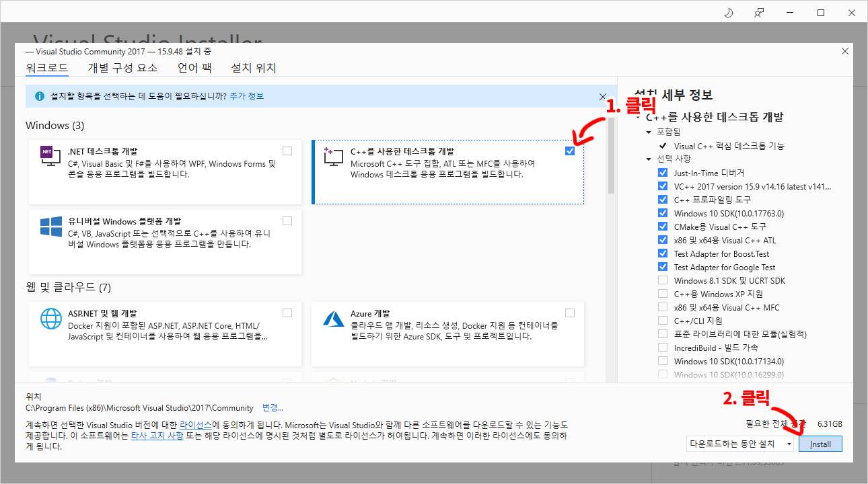Switch to the 개별 구성 요소 tab

click(122, 68)
